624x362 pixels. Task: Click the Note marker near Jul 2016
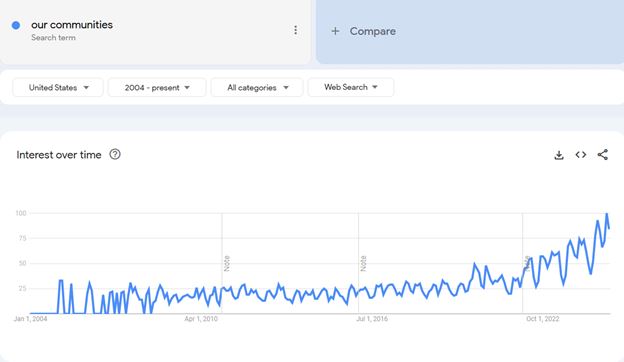tap(363, 263)
